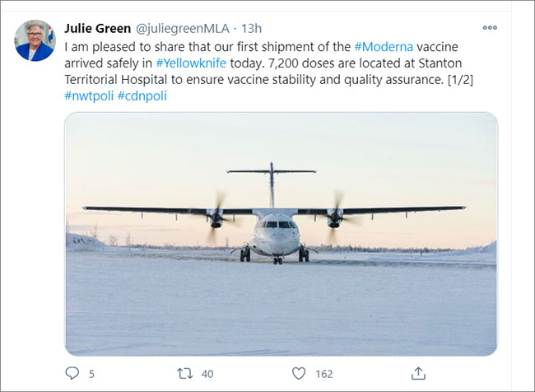Screen dimensions: 535x392
Task: Open the 13h timestamp link
Action: click(x=252, y=28)
